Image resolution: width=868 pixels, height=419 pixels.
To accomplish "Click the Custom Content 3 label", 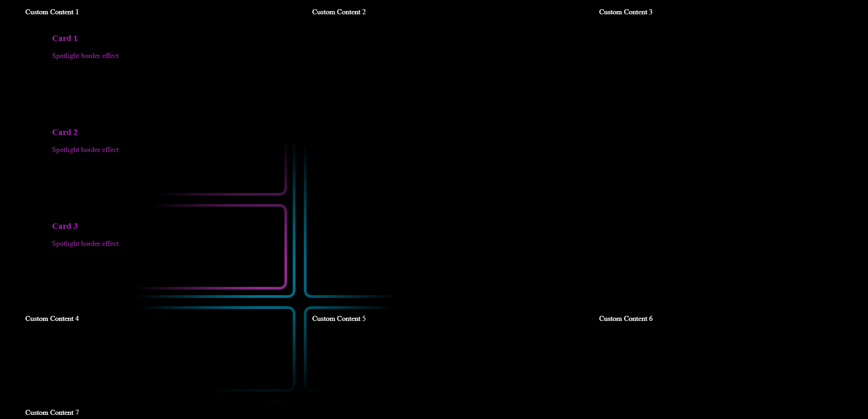I will click(x=626, y=12).
